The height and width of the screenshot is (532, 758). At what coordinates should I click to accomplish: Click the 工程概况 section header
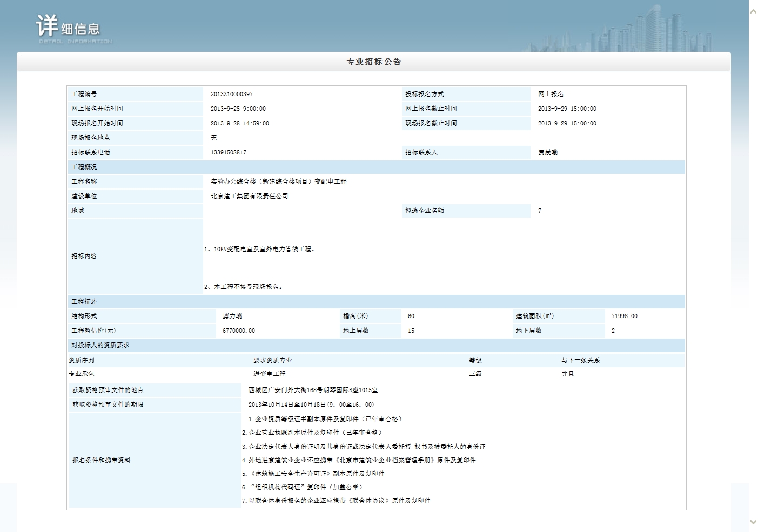coord(84,167)
